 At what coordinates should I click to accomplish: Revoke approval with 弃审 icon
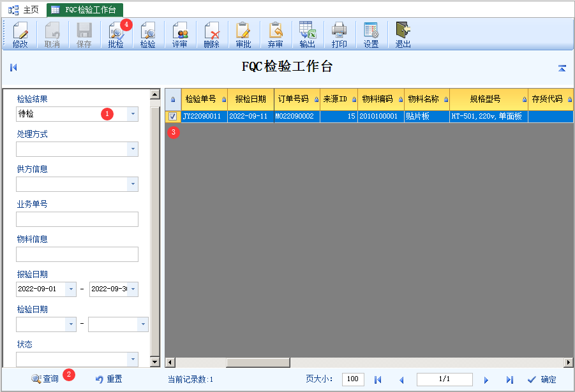pyautogui.click(x=276, y=35)
